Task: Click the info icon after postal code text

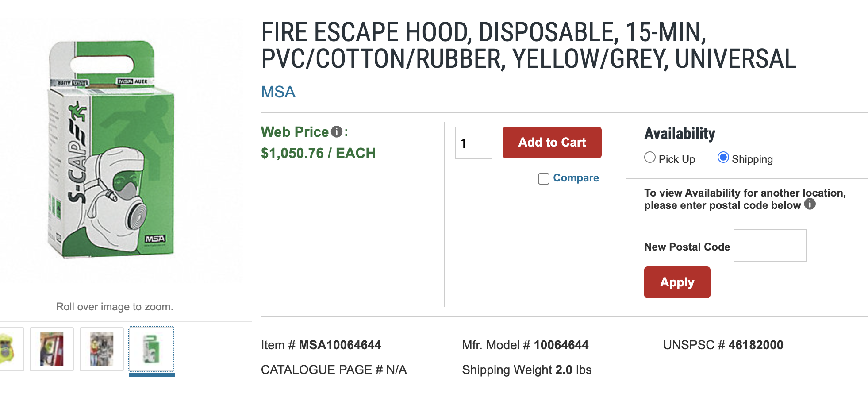Action: [810, 204]
